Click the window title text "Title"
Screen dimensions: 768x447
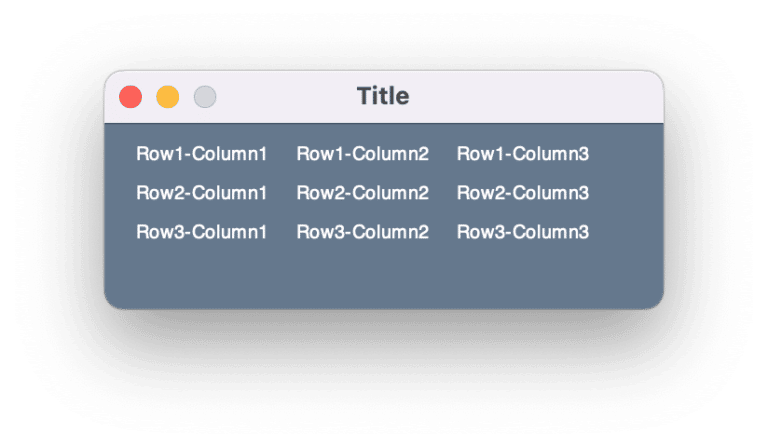383,96
